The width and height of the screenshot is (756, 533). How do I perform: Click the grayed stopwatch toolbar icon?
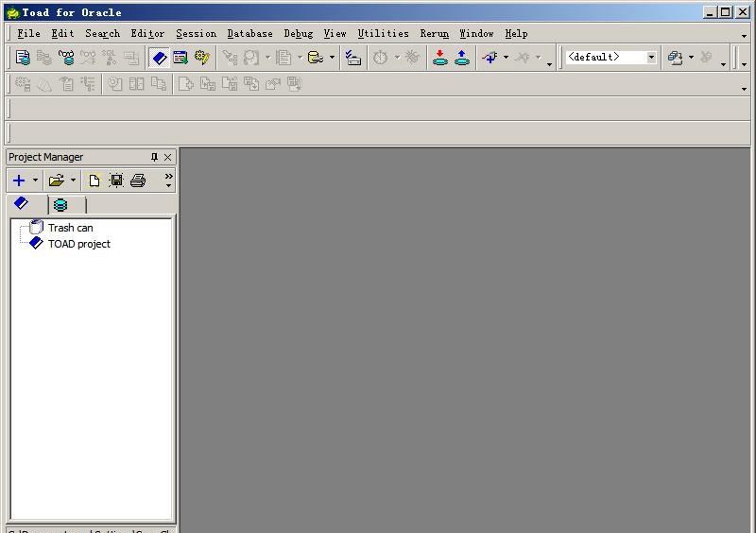click(381, 58)
